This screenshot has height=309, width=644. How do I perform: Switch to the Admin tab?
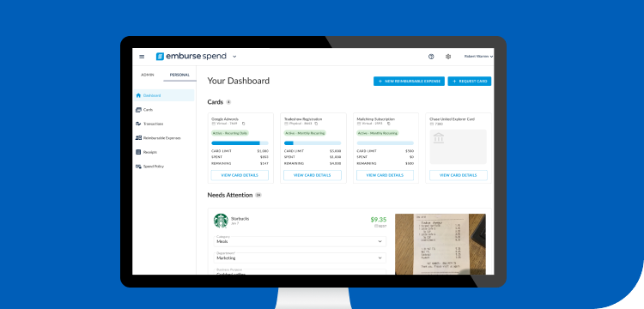(148, 75)
